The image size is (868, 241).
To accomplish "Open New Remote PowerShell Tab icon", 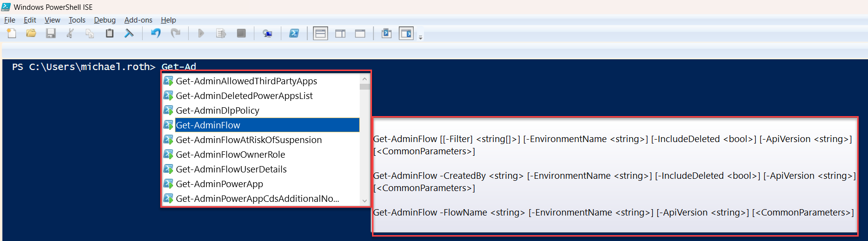I will tap(268, 33).
